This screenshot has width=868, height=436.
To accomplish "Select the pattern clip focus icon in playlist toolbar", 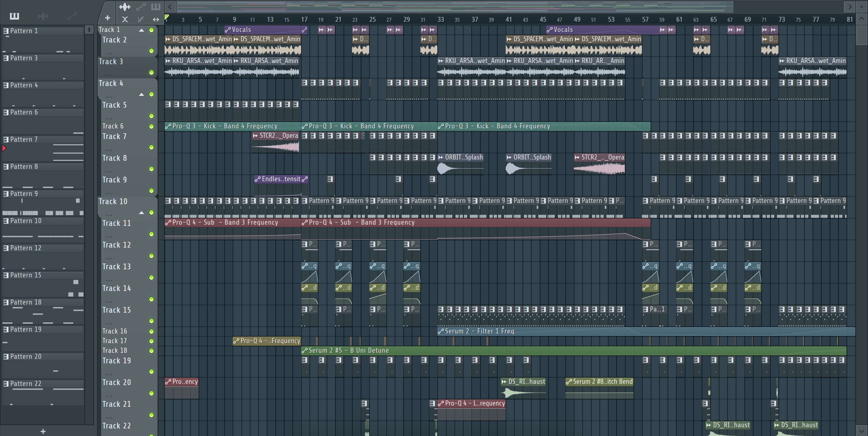I will click(156, 6).
